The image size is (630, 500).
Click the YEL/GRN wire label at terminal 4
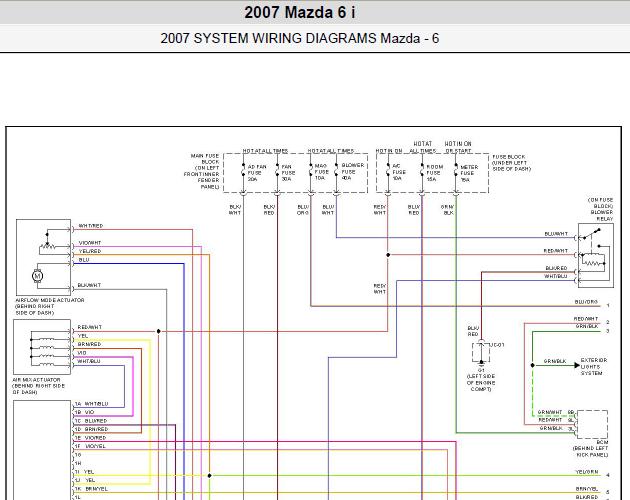587,472
